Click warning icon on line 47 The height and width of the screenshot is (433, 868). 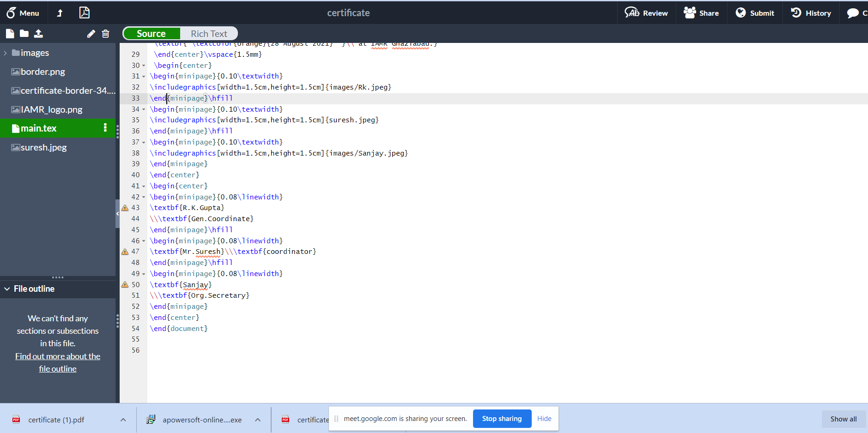[x=125, y=252]
